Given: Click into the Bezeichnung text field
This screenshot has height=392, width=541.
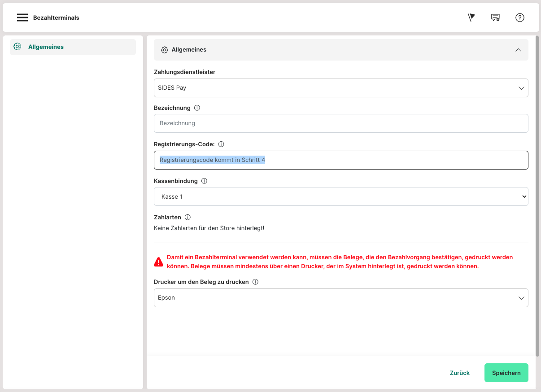Looking at the screenshot, I should (341, 123).
